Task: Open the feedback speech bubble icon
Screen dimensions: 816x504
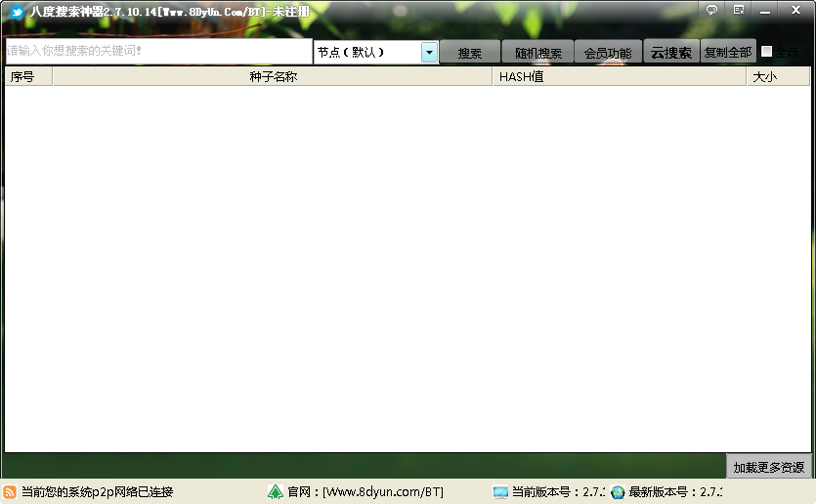Action: click(711, 10)
